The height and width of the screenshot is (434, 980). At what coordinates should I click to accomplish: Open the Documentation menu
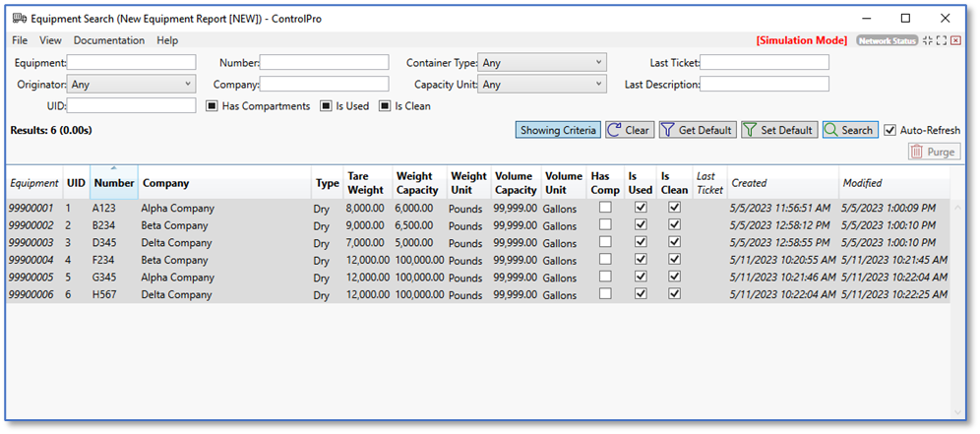tap(109, 40)
